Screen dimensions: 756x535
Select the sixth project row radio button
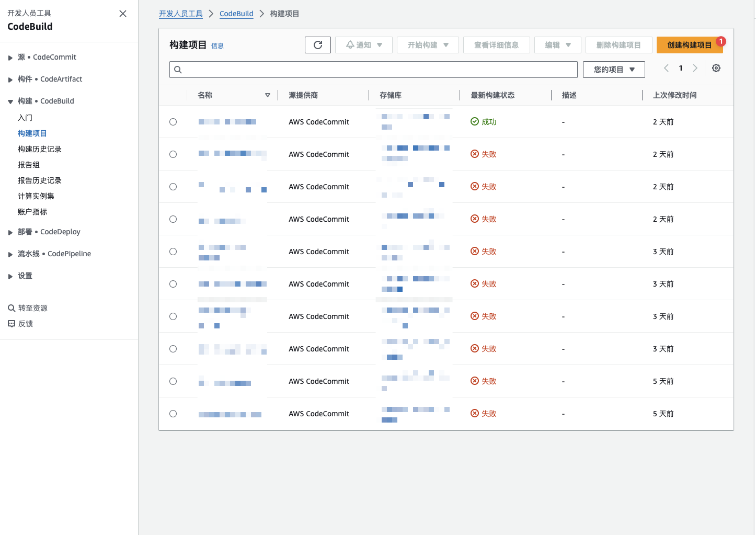tap(173, 284)
